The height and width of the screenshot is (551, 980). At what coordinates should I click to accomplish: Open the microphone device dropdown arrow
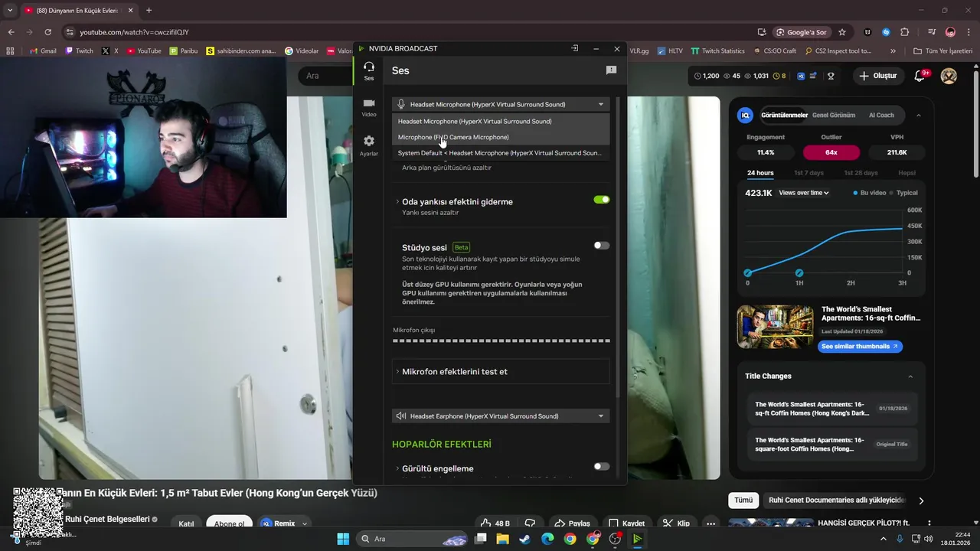[x=601, y=104]
